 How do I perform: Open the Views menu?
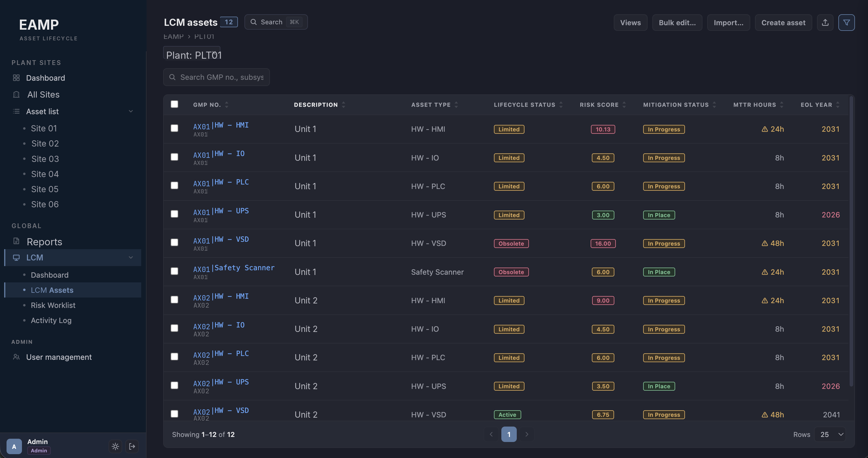[630, 23]
